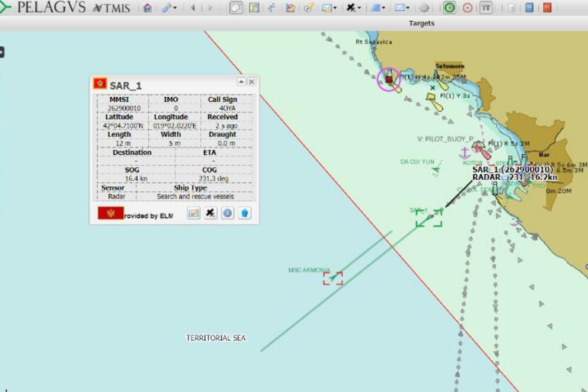Screen dimensions: 588x392
Task: Click the blue book icon
Action: 530,8
